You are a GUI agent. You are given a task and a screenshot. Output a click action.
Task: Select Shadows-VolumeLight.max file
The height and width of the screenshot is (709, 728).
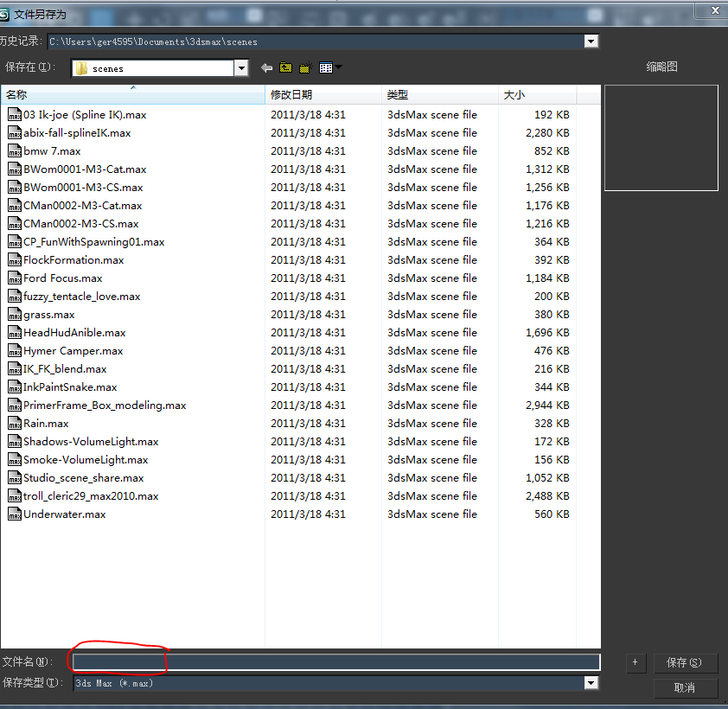click(91, 442)
